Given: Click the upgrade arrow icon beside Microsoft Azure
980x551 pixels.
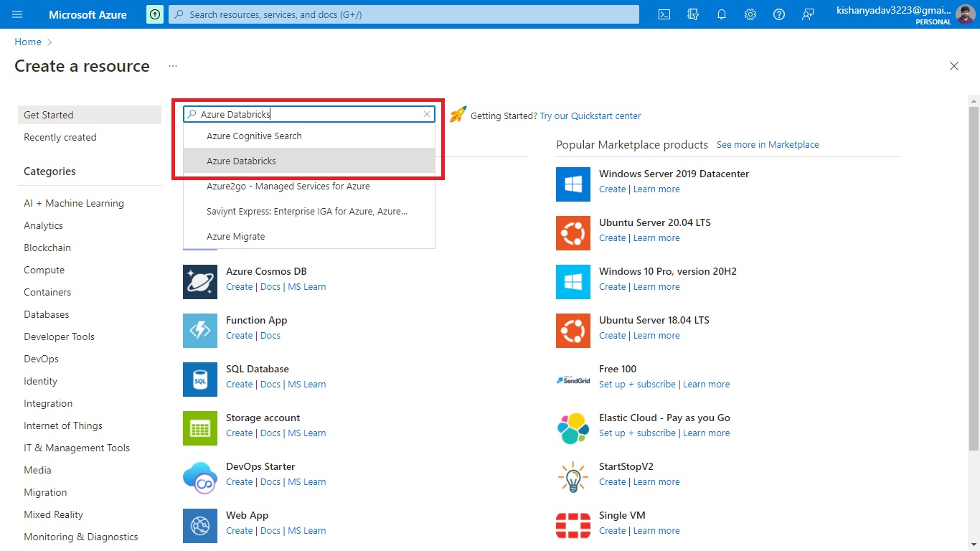Looking at the screenshot, I should point(155,14).
